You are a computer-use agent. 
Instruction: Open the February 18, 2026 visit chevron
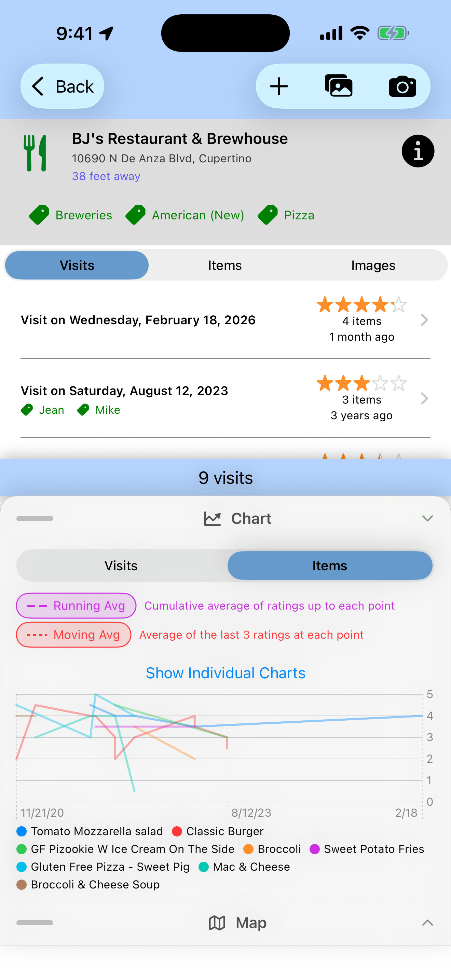point(424,320)
